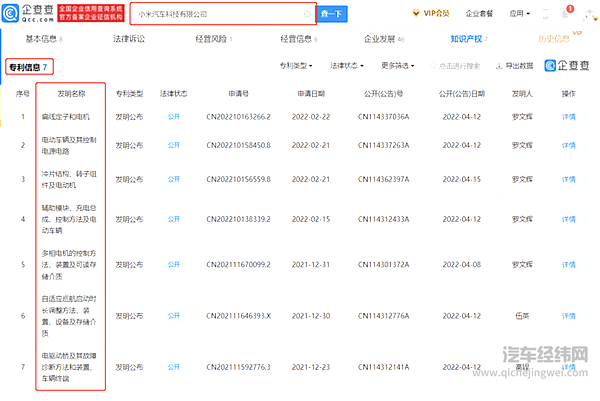
Task: Select the 知识产权 tab
Action: (469, 39)
